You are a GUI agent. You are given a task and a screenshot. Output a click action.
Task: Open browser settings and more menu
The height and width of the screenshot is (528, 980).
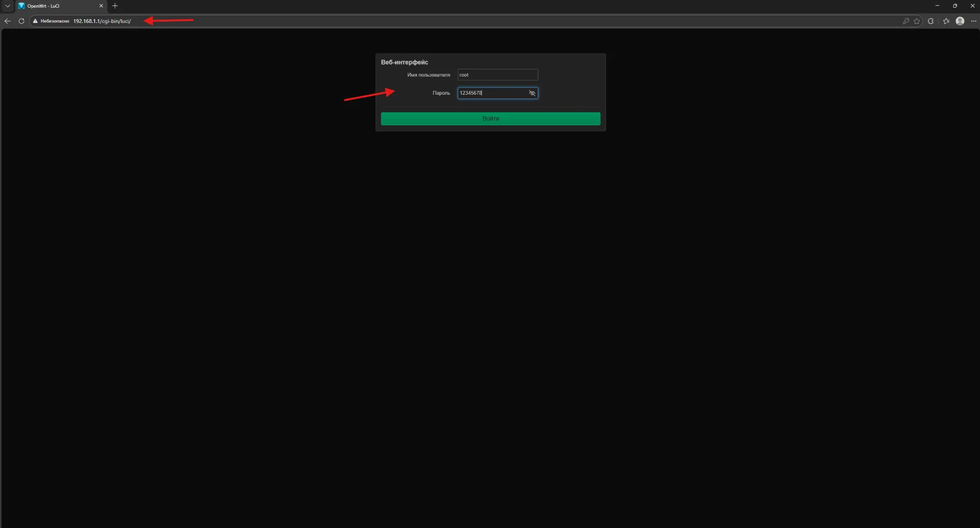(973, 21)
